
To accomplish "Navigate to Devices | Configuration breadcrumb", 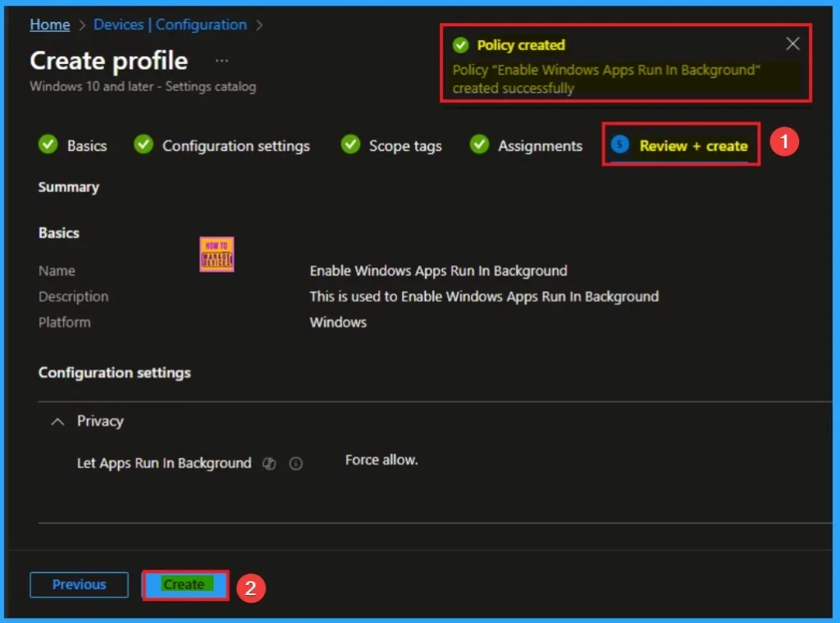I will point(170,25).
